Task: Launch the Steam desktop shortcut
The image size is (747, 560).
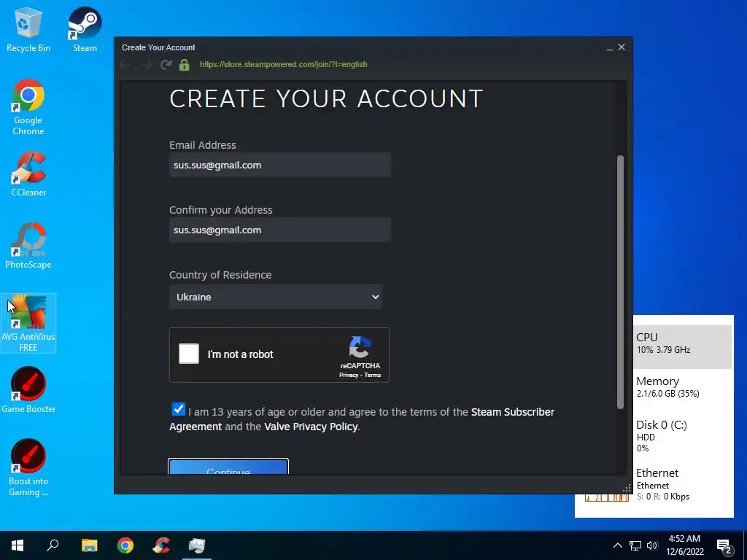Action: (85, 29)
